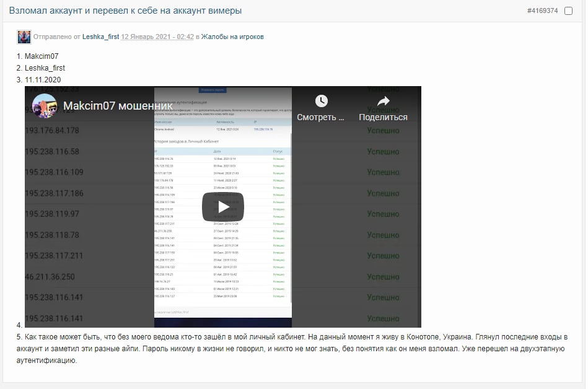Click 'Leshka_first' text in list item 2

pos(45,68)
